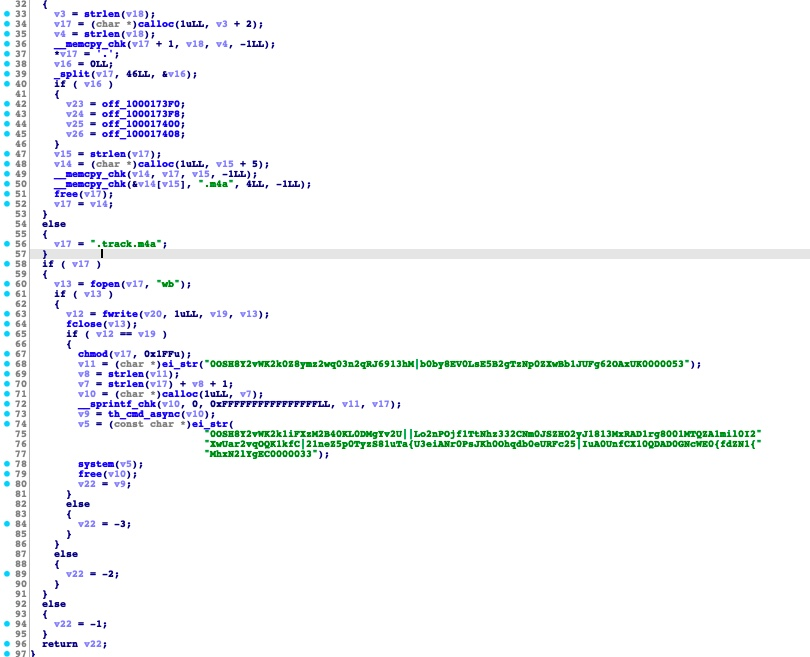
Task: Toggle the breakpoint dot on line 56
Action: tap(7, 244)
